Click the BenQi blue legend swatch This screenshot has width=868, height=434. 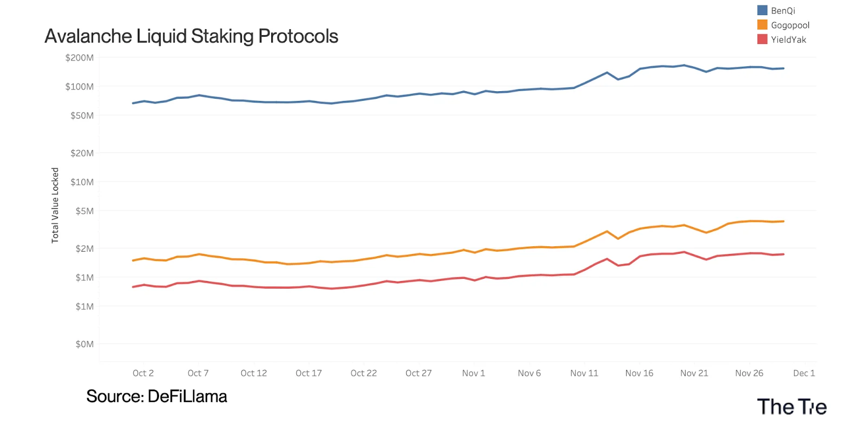762,10
